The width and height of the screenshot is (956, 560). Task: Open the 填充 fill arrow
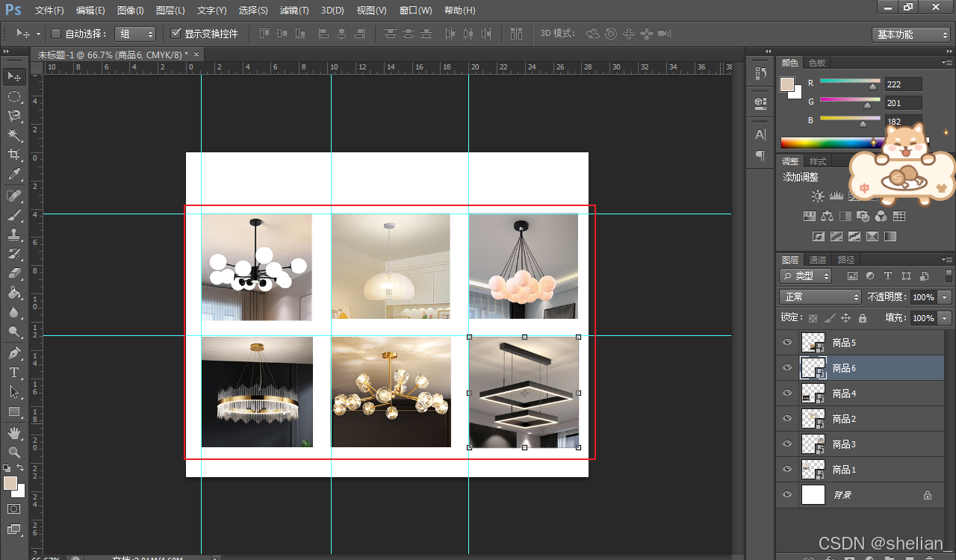946,317
